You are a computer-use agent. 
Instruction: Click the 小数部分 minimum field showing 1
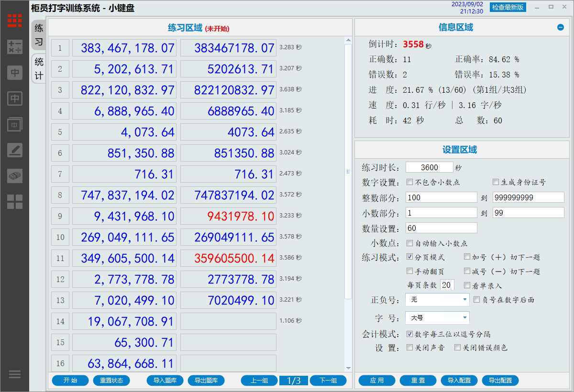click(x=441, y=213)
